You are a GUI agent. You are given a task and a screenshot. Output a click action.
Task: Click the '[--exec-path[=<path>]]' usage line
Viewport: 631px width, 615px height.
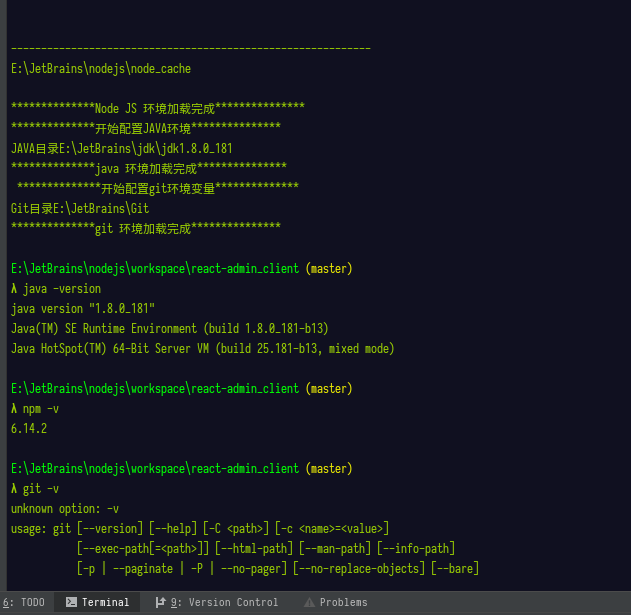click(x=266, y=549)
